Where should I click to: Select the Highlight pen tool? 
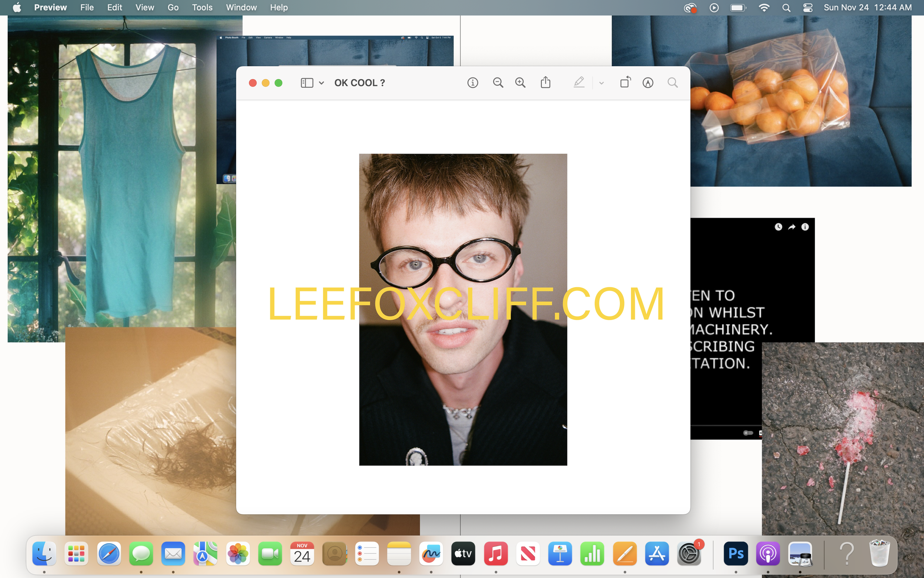coord(579,82)
